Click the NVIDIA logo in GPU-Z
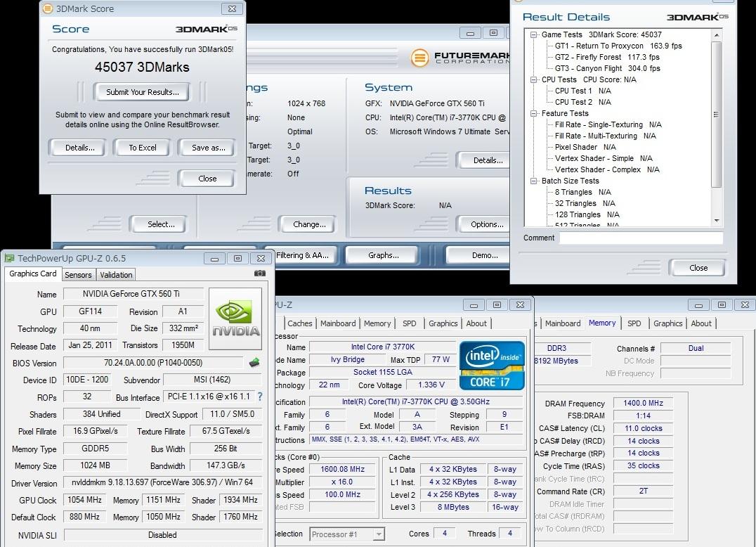The width and height of the screenshot is (756, 547). tap(236, 318)
